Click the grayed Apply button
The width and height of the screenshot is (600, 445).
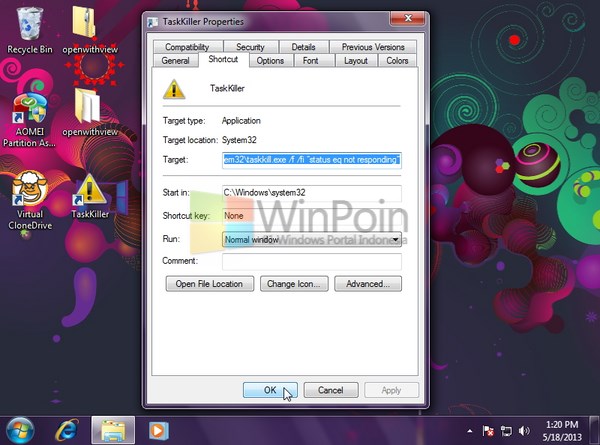[391, 390]
